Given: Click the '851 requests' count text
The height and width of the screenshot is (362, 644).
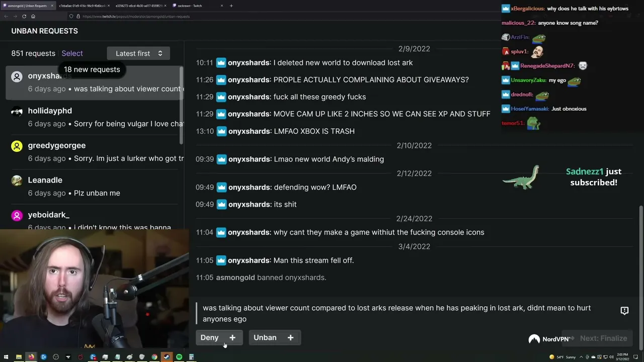Looking at the screenshot, I should click(33, 53).
